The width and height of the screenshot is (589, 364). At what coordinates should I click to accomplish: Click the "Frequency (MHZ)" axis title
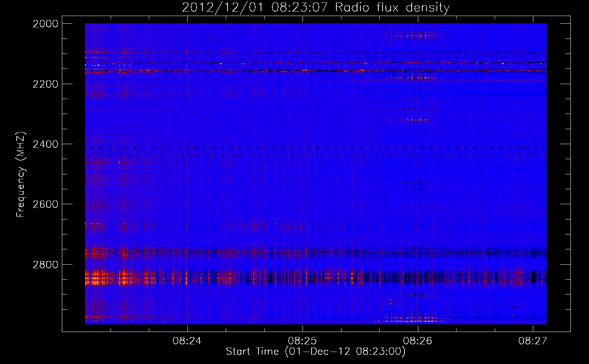[x=21, y=174]
